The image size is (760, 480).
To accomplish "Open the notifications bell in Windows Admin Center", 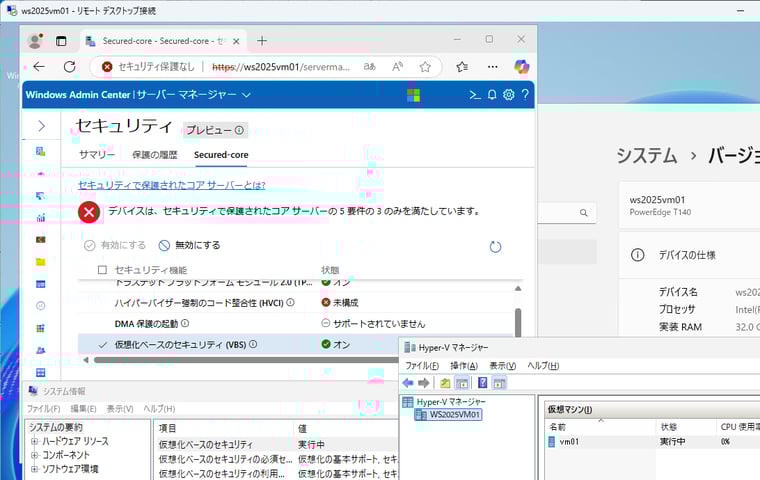I will [492, 95].
